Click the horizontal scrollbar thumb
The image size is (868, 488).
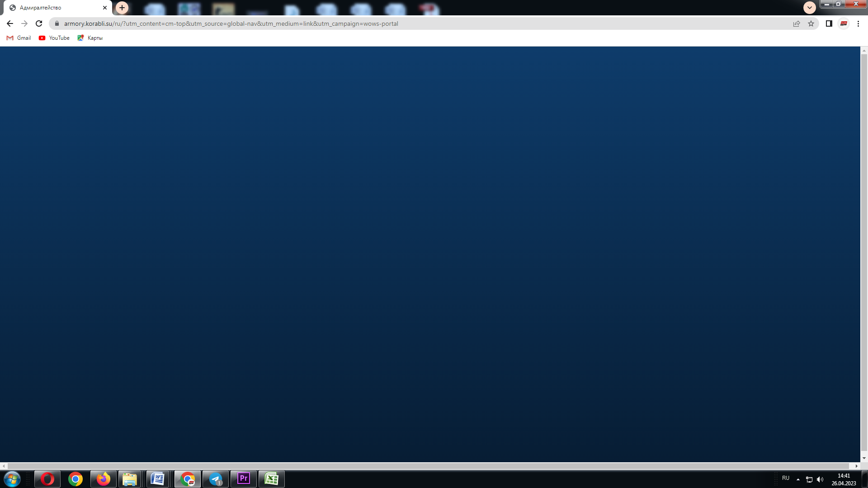429,466
